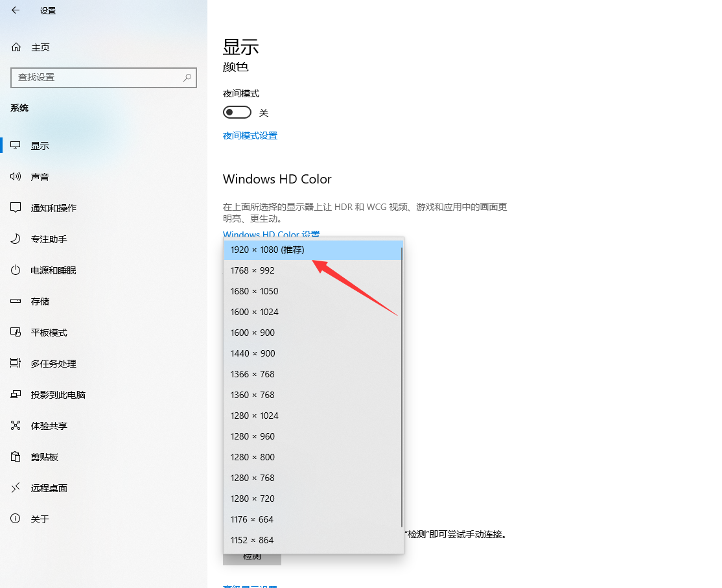Open Windows HD Color 设置 link

pyautogui.click(x=271, y=234)
